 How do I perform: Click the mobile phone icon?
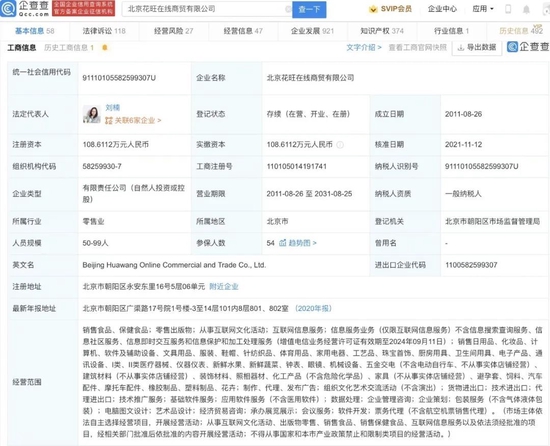pyautogui.click(x=508, y=9)
